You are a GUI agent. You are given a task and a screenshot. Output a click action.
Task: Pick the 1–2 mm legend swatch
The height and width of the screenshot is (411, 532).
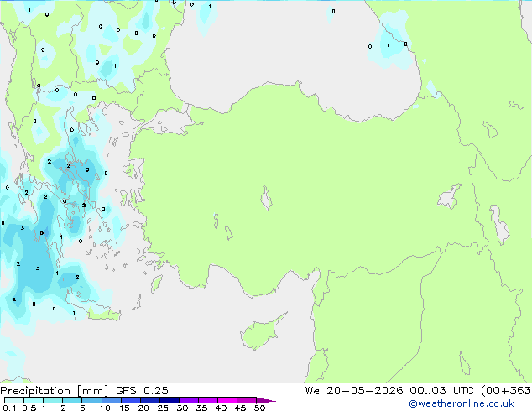[53, 400]
